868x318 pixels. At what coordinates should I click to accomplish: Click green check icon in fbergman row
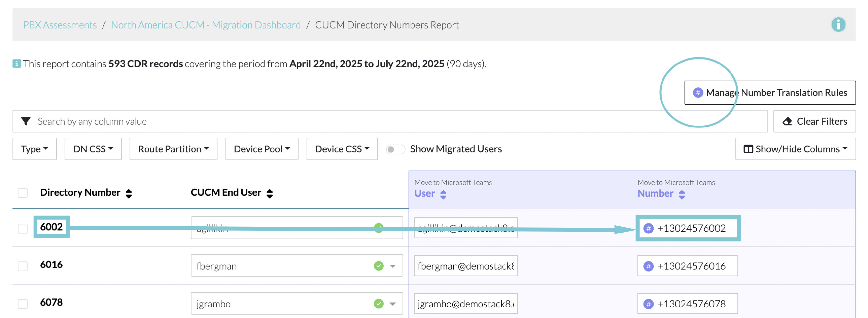pyautogui.click(x=378, y=266)
